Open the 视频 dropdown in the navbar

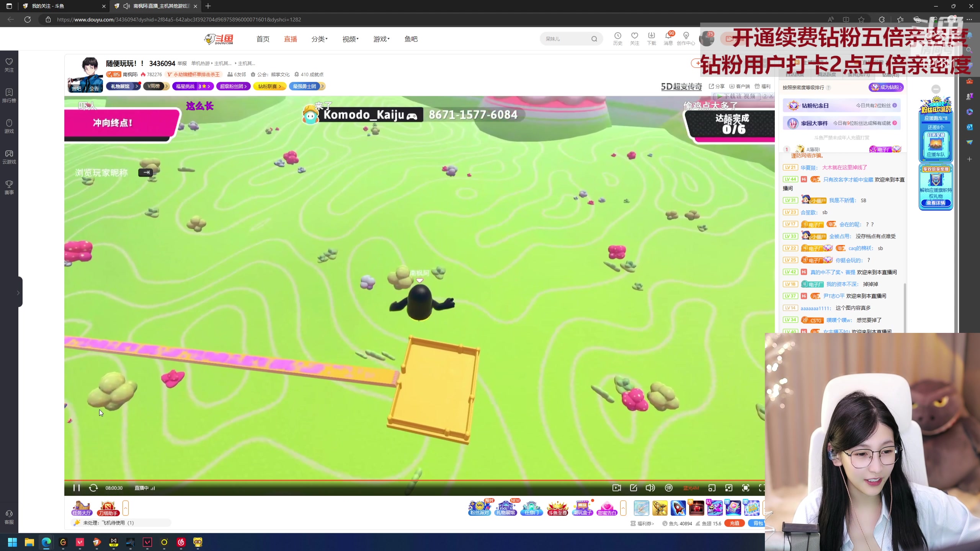(x=350, y=39)
